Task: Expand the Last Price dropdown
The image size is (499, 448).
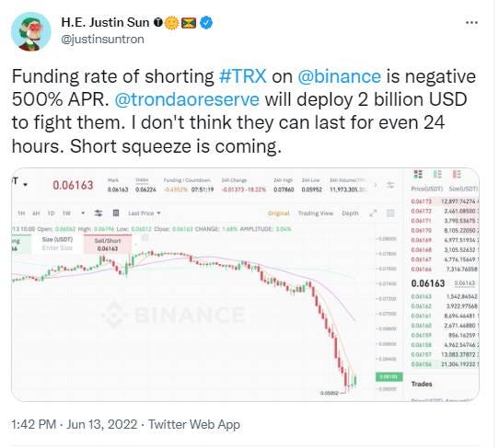Action: click(x=145, y=213)
